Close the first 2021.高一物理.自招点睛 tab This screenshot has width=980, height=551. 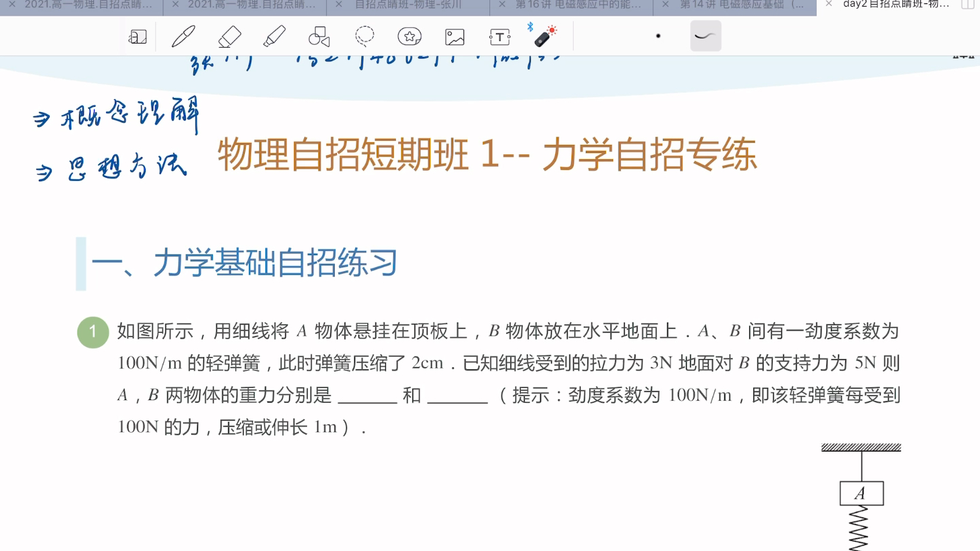coord(12,4)
